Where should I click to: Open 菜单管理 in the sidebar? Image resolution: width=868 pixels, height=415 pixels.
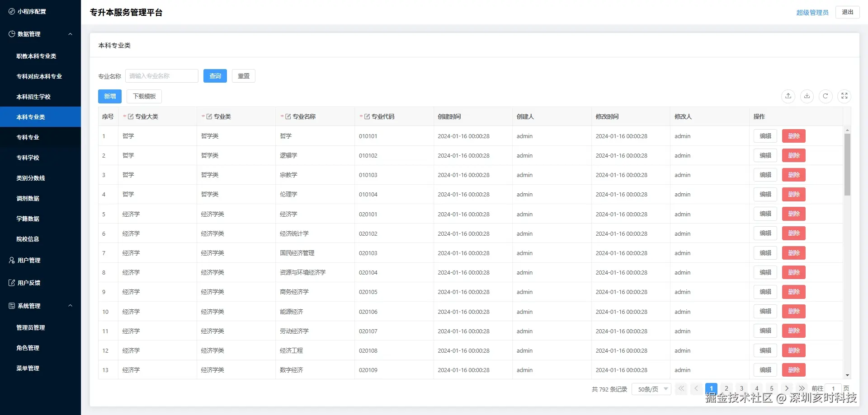[41, 368]
